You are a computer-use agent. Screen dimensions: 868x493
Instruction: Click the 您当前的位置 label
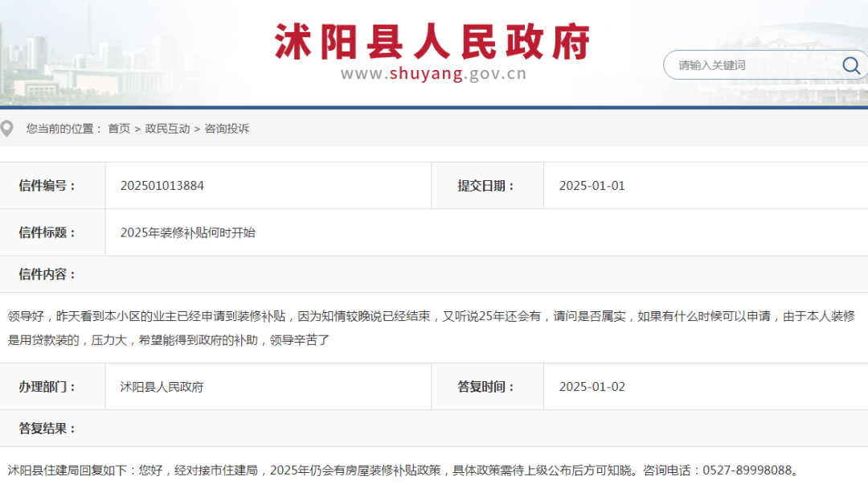pos(63,129)
